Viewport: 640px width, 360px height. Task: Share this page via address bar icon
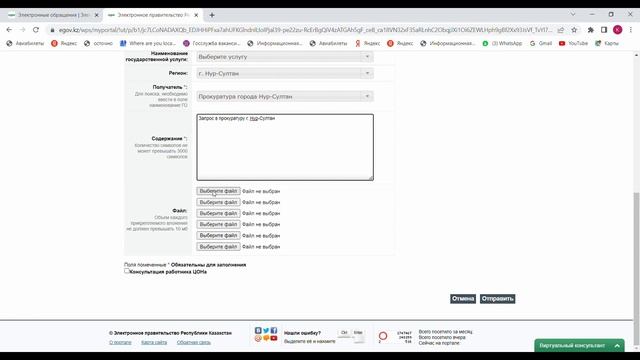pyautogui.click(x=561, y=30)
